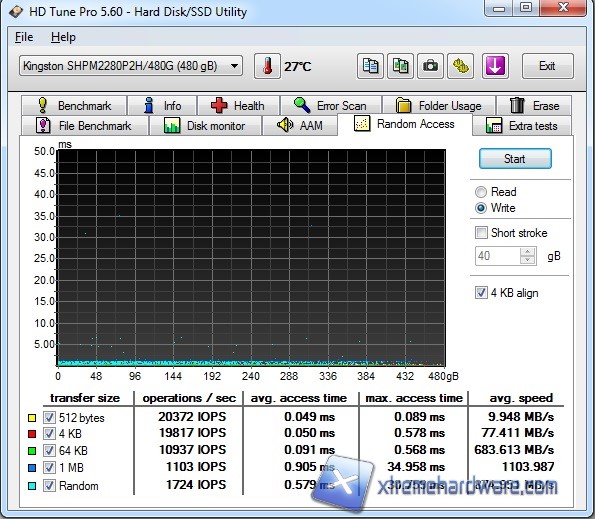This screenshot has width=595, height=519.
Task: Click the 1724 IOPS value
Action: 196,484
